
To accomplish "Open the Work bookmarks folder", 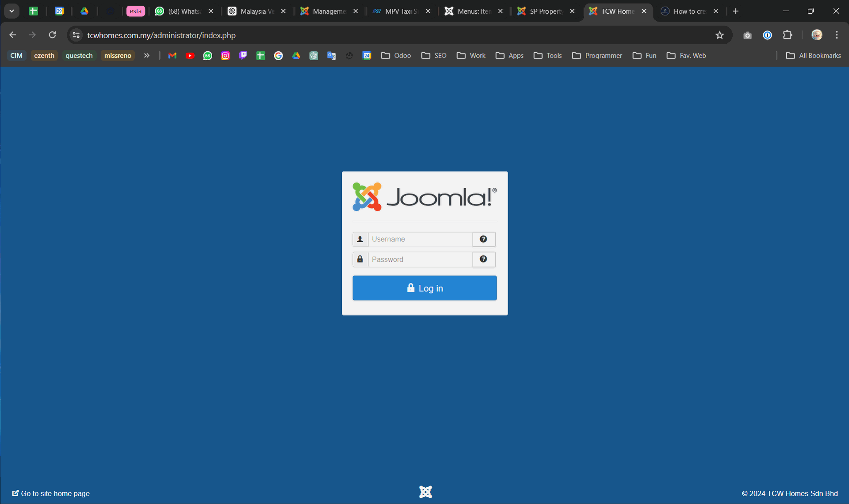I will tap(471, 55).
